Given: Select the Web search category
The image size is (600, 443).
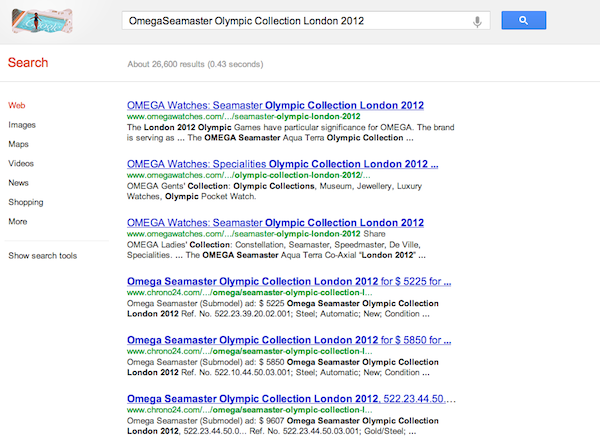Looking at the screenshot, I should pos(17,105).
